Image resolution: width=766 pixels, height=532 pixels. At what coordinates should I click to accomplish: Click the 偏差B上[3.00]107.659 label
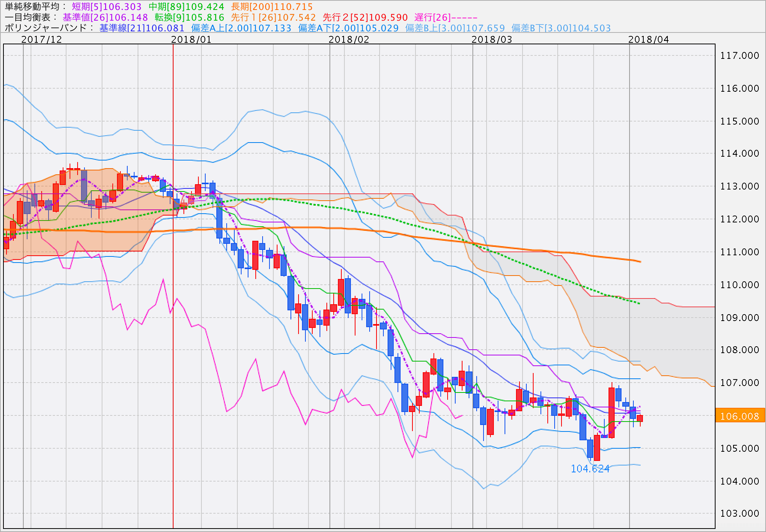point(455,28)
